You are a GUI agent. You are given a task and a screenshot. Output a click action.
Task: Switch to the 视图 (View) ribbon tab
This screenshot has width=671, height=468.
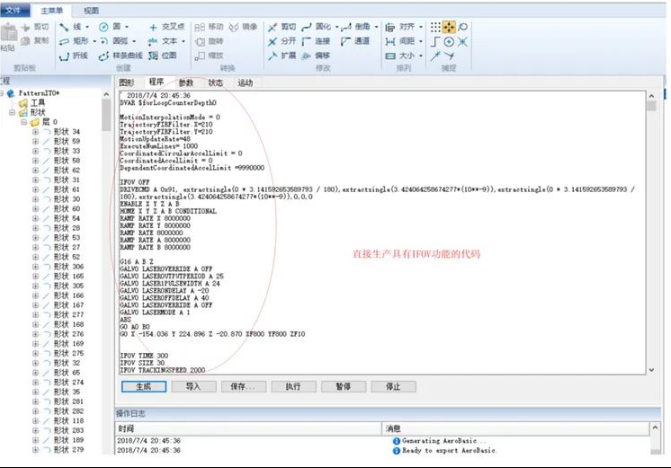(x=91, y=8)
